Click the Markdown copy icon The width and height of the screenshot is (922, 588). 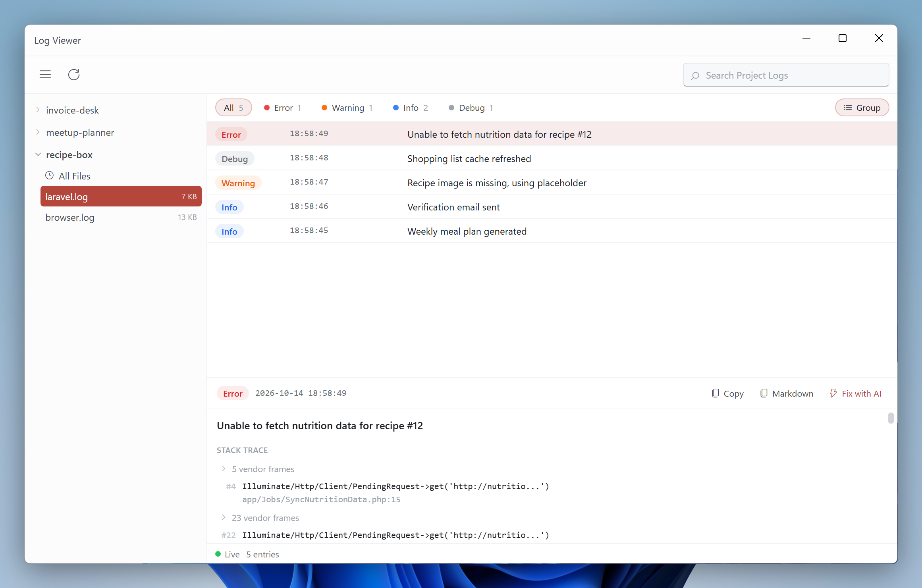[x=764, y=393]
